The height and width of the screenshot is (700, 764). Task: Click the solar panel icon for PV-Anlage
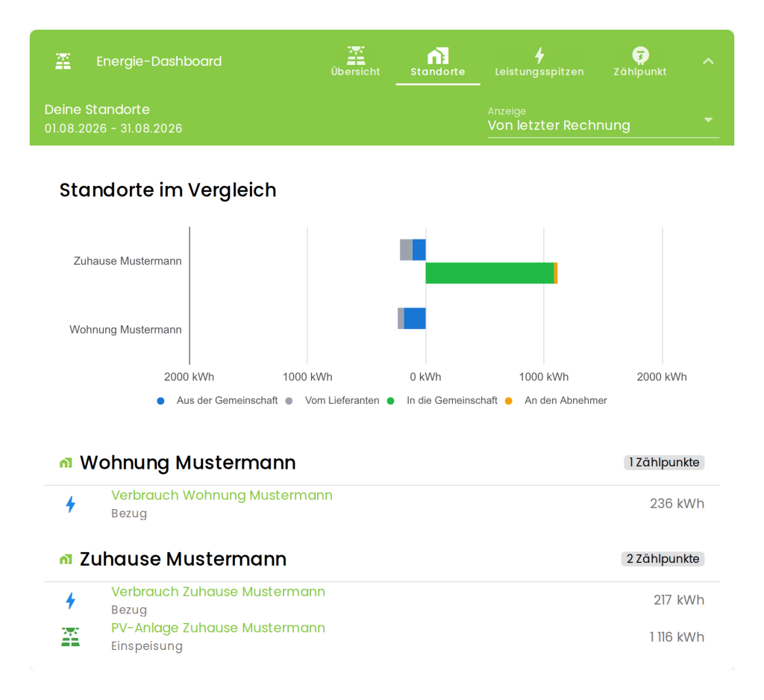(x=71, y=637)
